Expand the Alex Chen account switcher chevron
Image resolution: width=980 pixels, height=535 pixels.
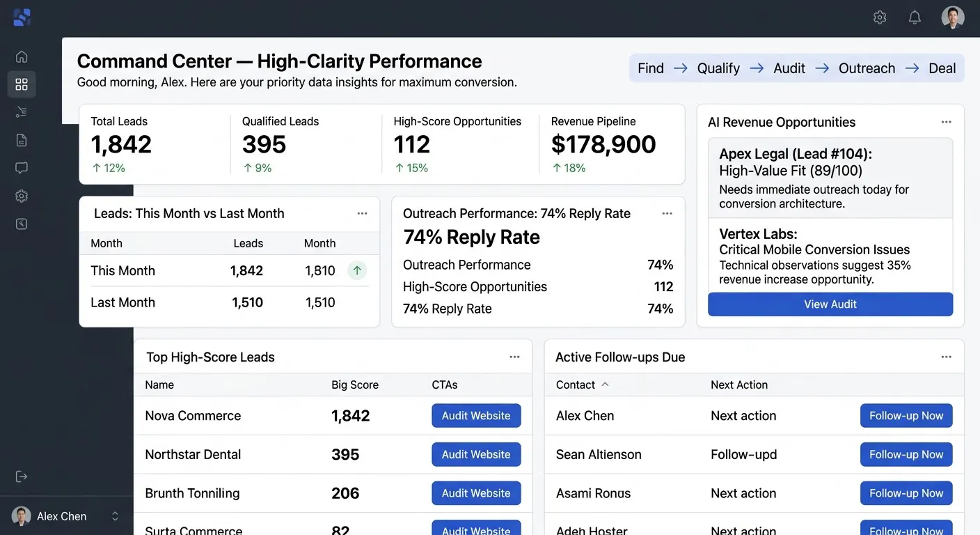click(x=116, y=516)
